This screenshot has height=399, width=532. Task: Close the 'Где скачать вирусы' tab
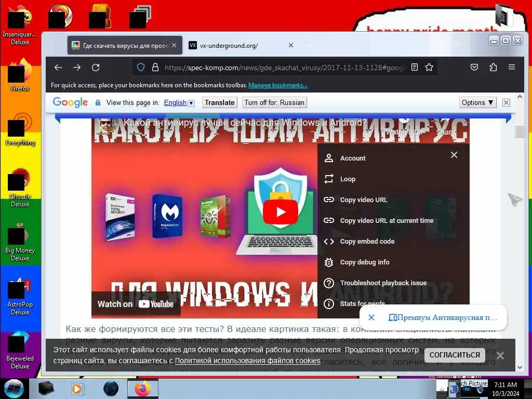click(x=174, y=45)
